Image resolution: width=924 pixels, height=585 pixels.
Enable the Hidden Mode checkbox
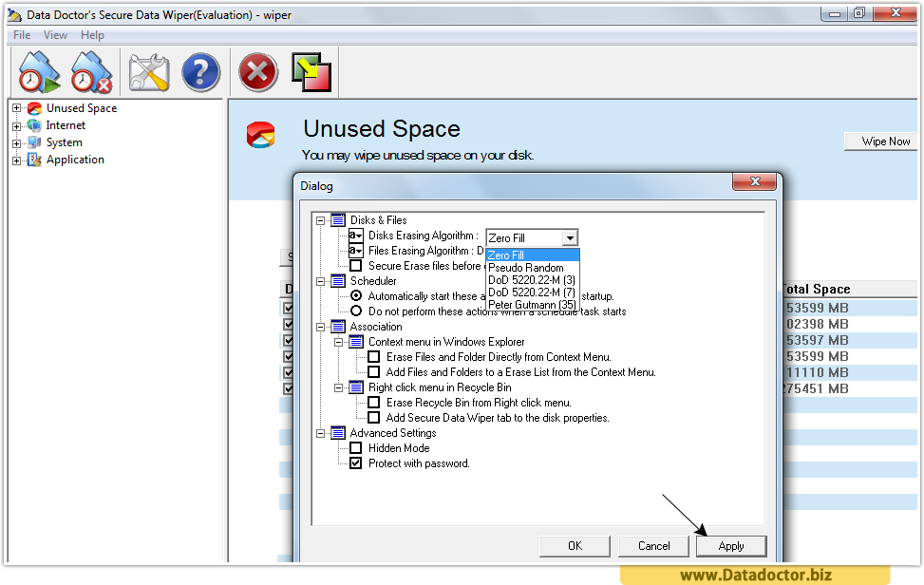[356, 448]
